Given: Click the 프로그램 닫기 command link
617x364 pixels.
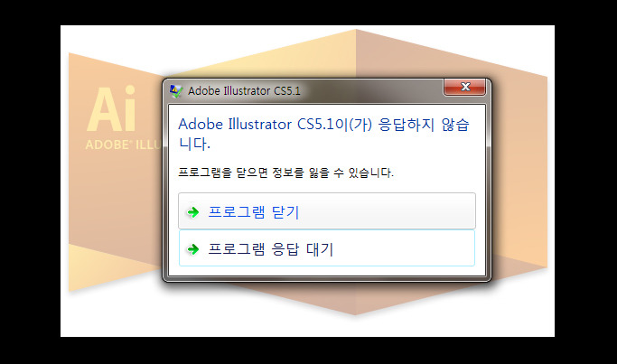Looking at the screenshot, I should point(327,211).
